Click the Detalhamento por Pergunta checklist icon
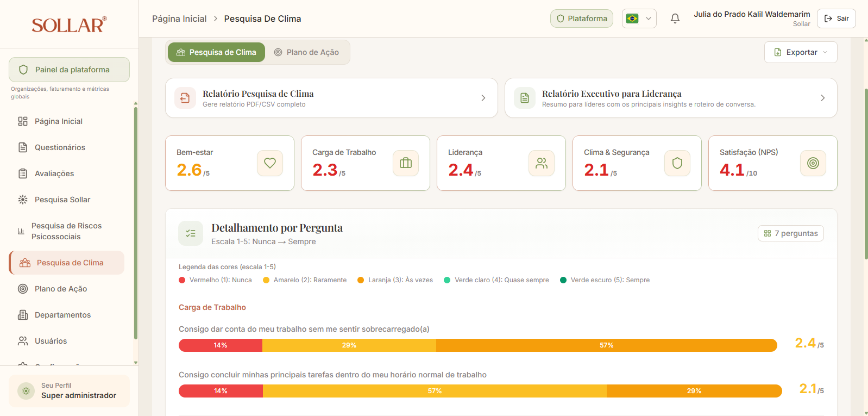 (191, 233)
